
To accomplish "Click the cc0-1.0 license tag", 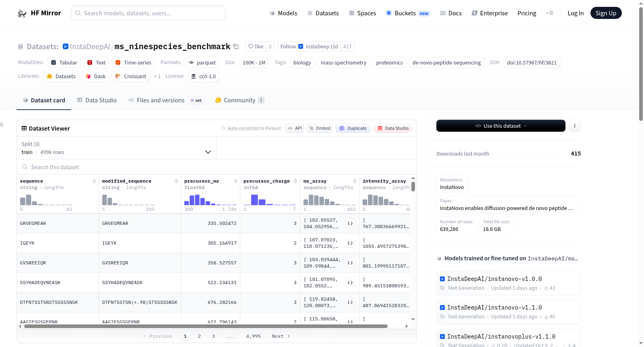I will click(x=204, y=77).
